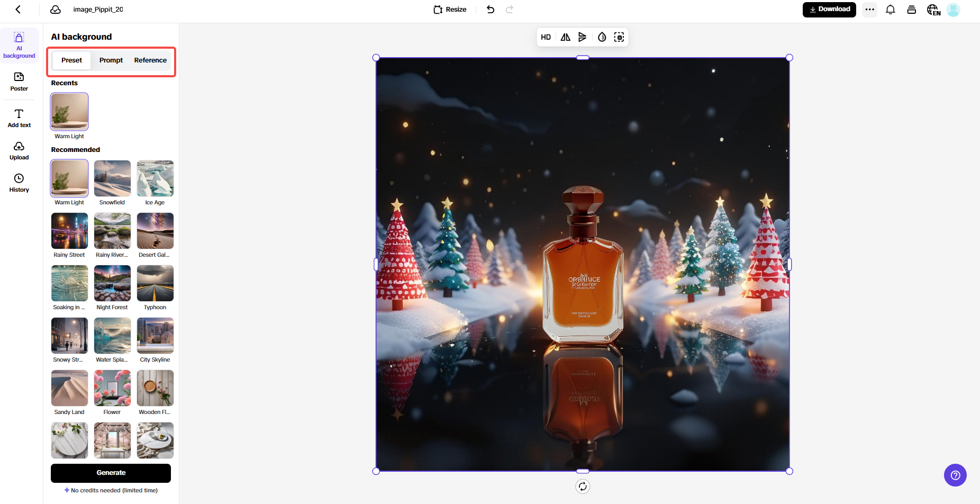Open notifications from the bell icon

tap(891, 10)
